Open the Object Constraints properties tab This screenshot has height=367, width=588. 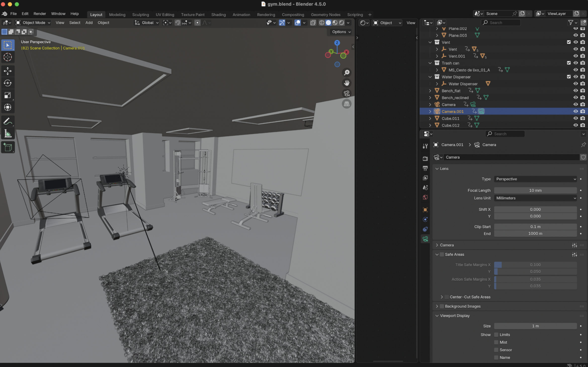point(425,229)
